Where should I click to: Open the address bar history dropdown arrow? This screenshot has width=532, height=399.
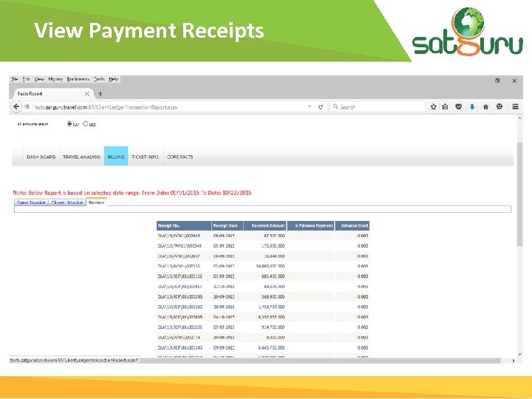click(310, 107)
